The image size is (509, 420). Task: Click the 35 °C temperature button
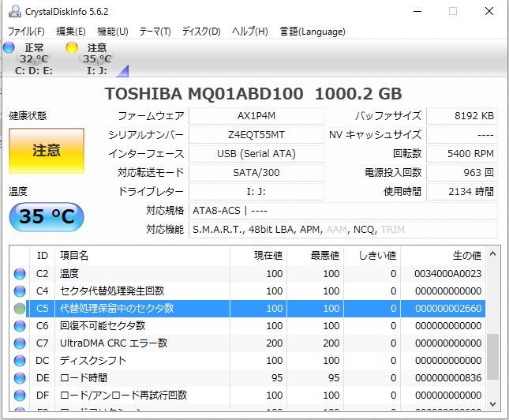[x=47, y=216]
